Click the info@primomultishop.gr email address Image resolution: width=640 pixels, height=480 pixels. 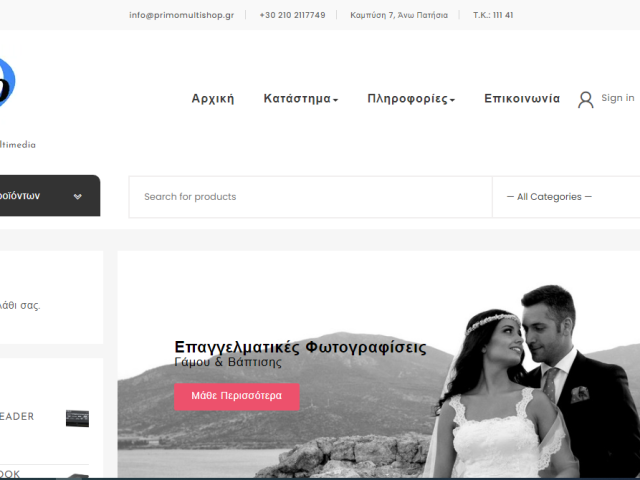[x=181, y=15]
